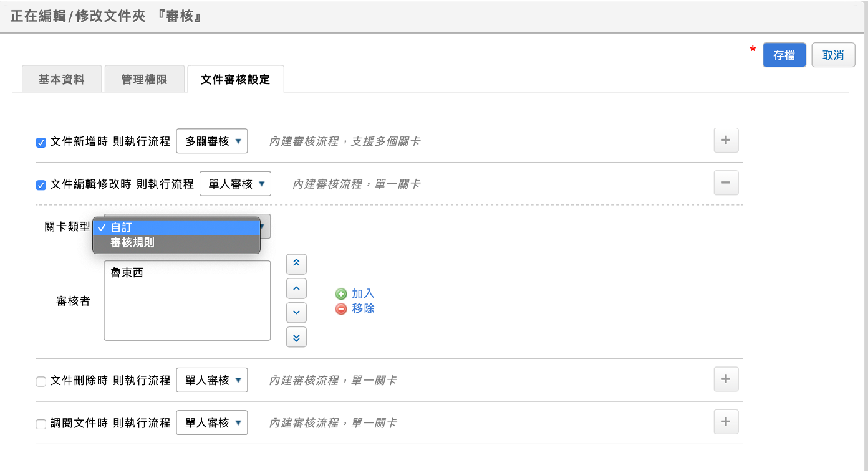The width and height of the screenshot is (868, 471).
Task: Uncheck the 文件新增時 checkbox
Action: pyautogui.click(x=41, y=142)
